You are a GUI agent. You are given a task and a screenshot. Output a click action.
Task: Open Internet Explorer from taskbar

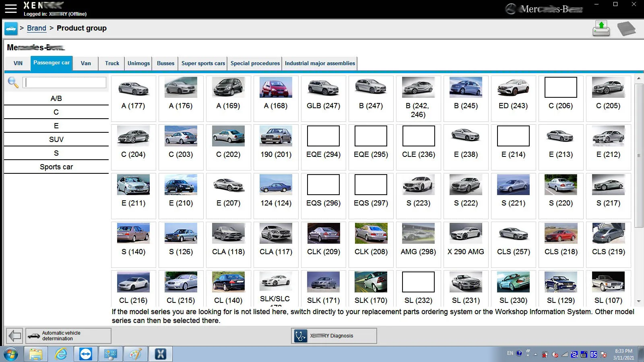tap(61, 354)
